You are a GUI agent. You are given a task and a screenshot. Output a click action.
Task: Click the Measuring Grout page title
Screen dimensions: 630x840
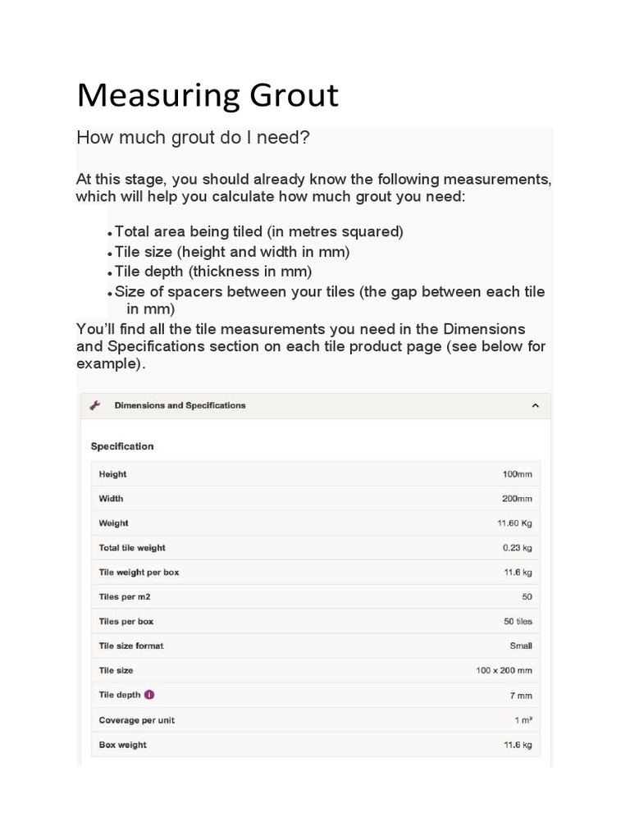pyautogui.click(x=208, y=95)
